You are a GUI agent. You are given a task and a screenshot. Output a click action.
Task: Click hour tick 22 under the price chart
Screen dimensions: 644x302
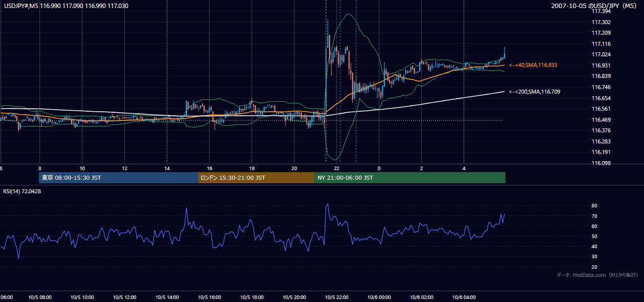[337, 169]
